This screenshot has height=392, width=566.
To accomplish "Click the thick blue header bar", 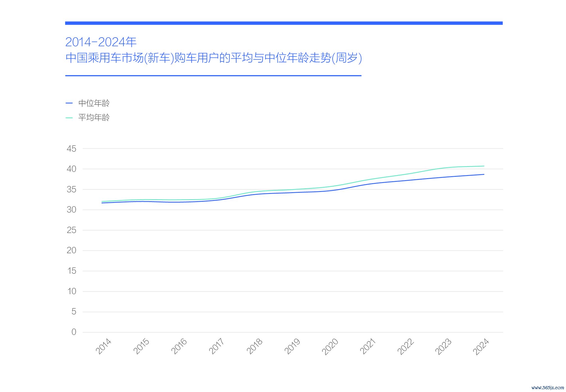I will [x=284, y=23].
